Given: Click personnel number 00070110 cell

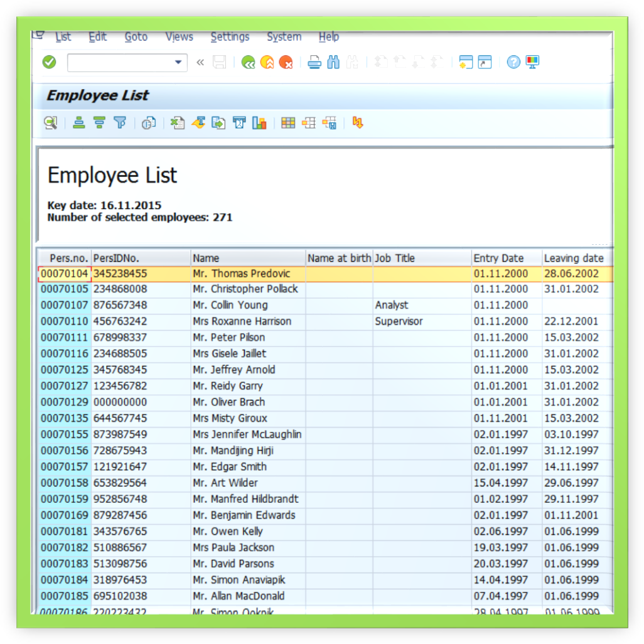Looking at the screenshot, I should 65,321.
